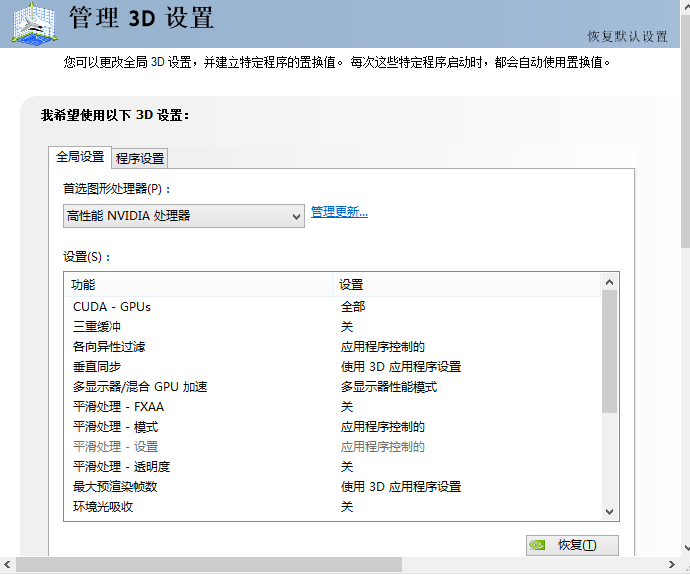Click the 设置 column header
The width and height of the screenshot is (690, 575).
click(466, 285)
